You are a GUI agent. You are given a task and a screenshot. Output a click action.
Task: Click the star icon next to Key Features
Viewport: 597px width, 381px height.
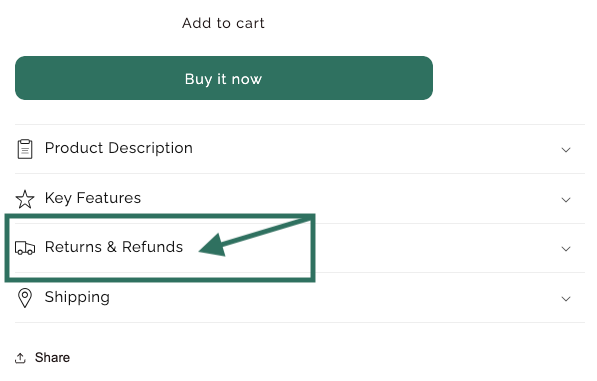coord(25,199)
